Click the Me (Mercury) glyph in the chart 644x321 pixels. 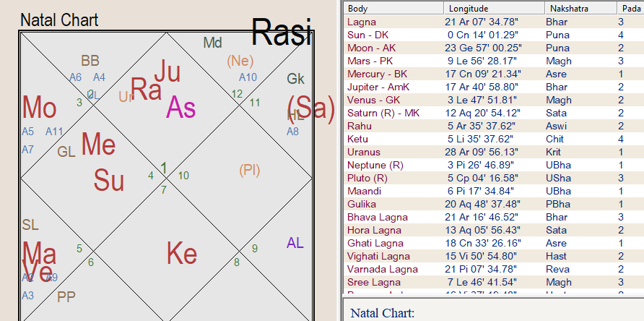98,144
